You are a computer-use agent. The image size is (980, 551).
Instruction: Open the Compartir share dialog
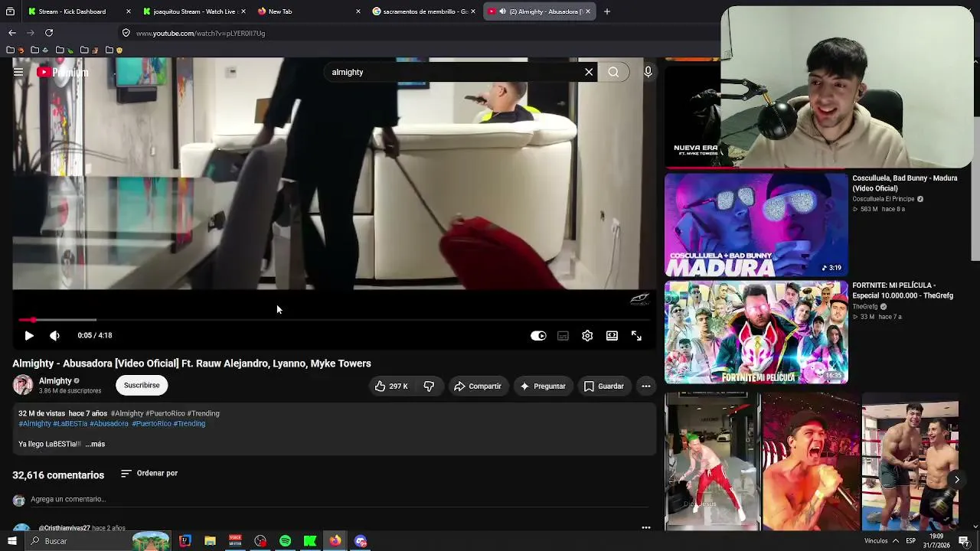477,386
